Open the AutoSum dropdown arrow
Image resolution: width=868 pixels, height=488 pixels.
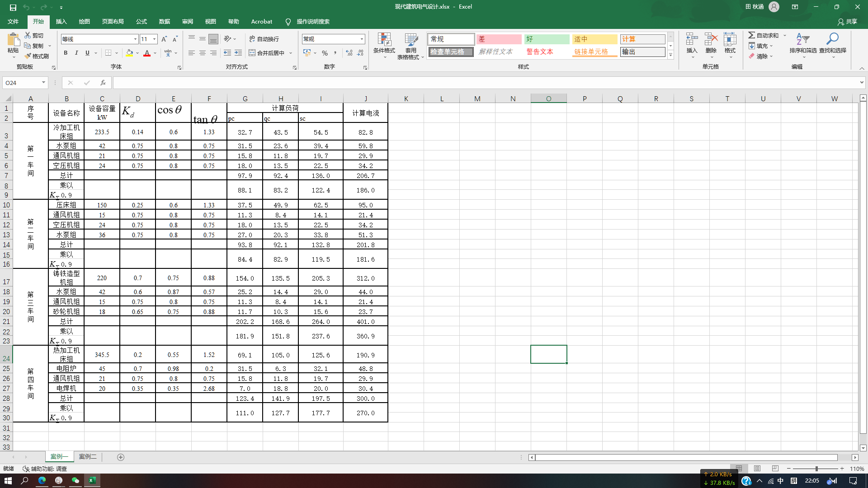[x=785, y=35]
